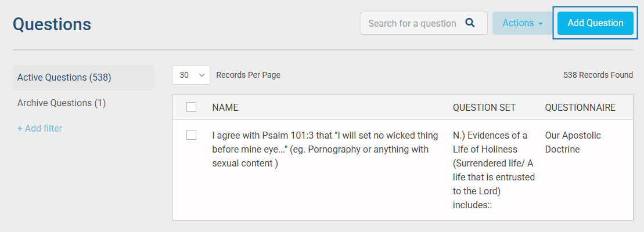The width and height of the screenshot is (644, 232).
Task: Click the QUESTION SET column header
Action: [484, 107]
